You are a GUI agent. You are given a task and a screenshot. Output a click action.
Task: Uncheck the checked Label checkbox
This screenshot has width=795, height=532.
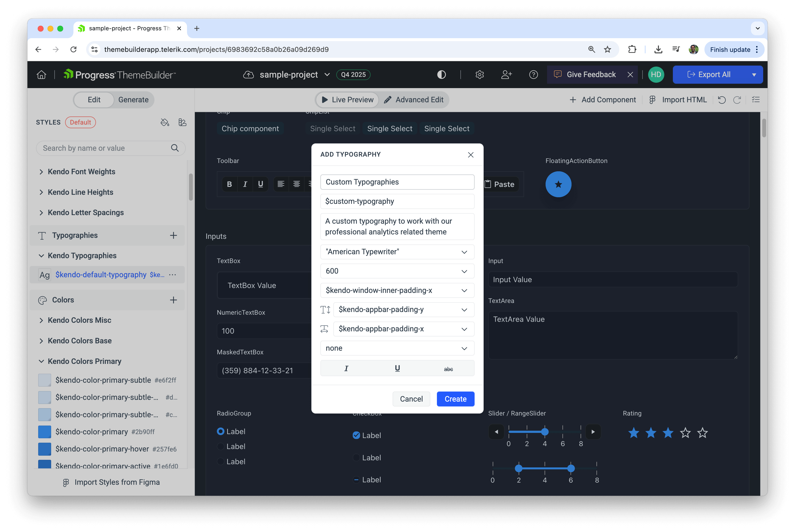pyautogui.click(x=356, y=435)
